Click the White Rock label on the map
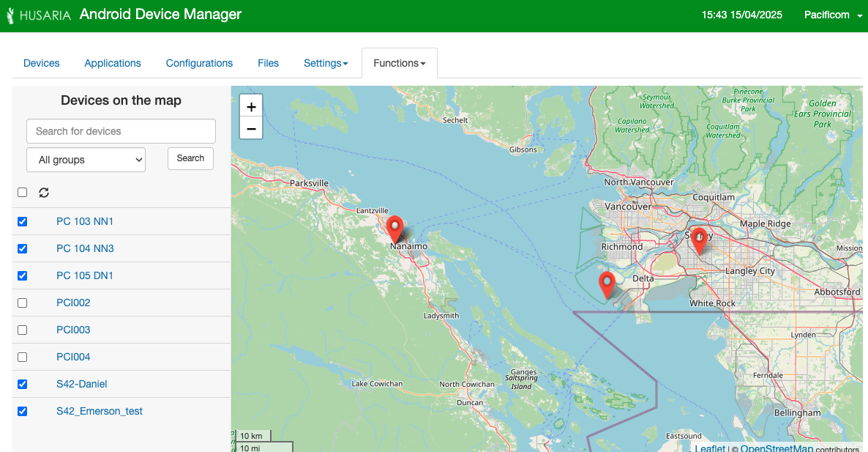Screen dimensions: 868x452 pos(712,303)
